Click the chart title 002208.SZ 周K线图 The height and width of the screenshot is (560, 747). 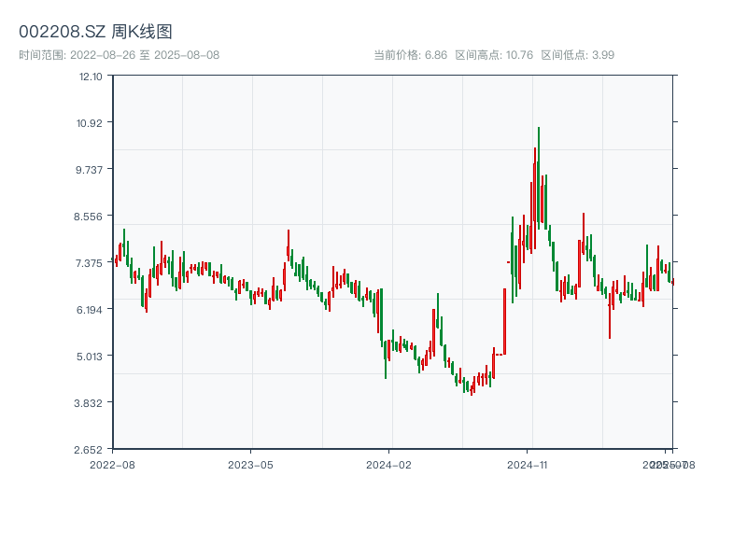(95, 32)
